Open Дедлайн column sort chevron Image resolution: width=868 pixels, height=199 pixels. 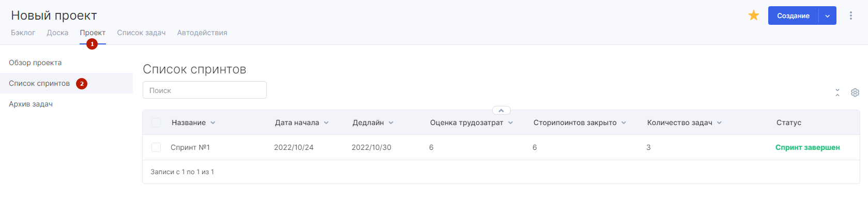(x=391, y=123)
